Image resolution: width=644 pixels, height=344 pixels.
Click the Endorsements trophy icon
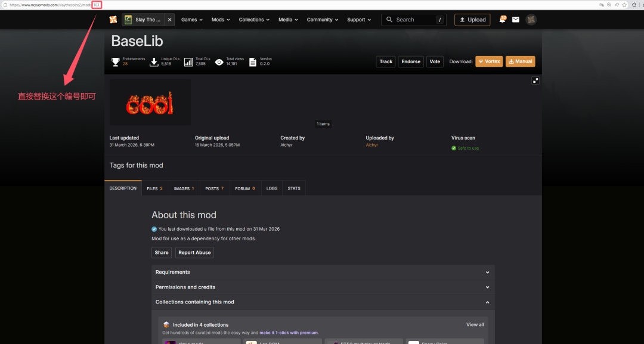116,62
